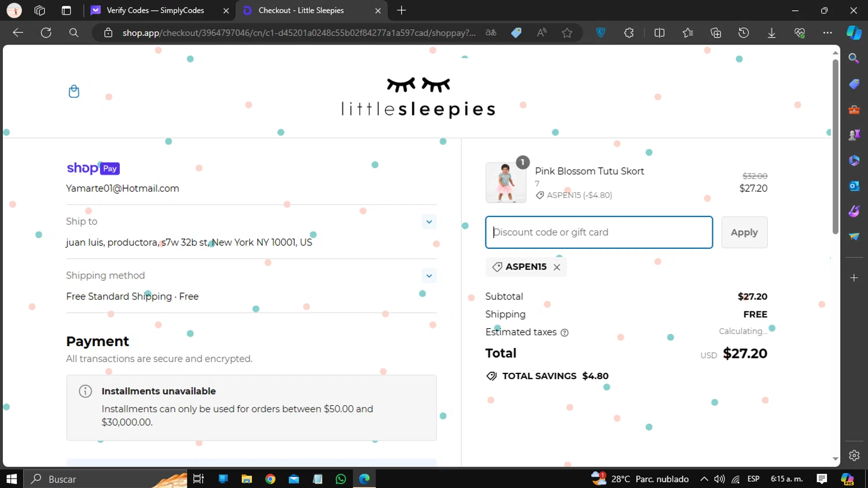Switch to Verify Codes — SimplyCodes tab
This screenshot has height=488, width=868.
(155, 10)
